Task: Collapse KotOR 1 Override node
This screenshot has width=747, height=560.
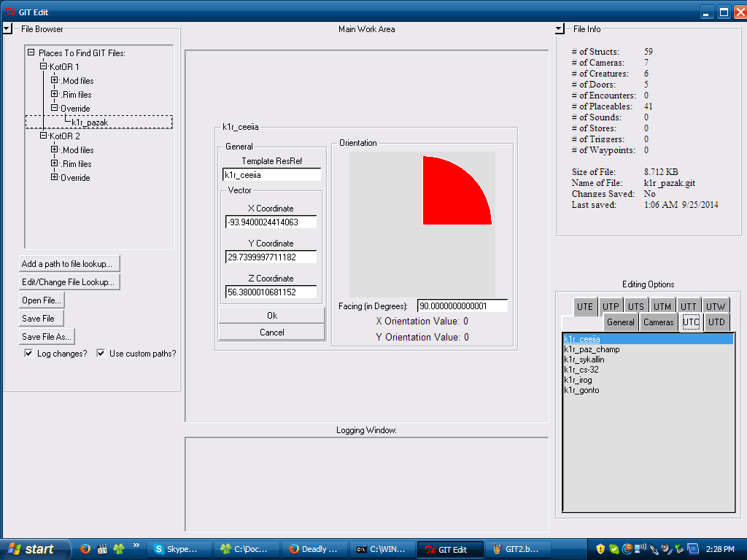Action: tap(54, 108)
